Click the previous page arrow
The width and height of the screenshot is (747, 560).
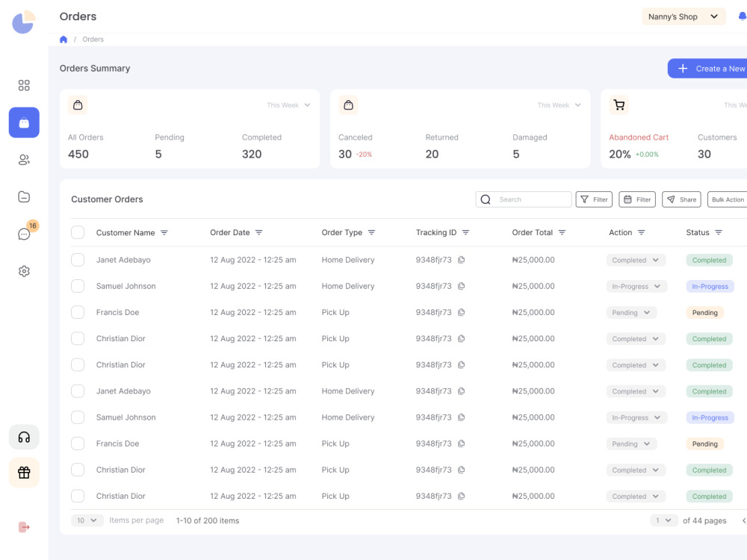coord(744,520)
